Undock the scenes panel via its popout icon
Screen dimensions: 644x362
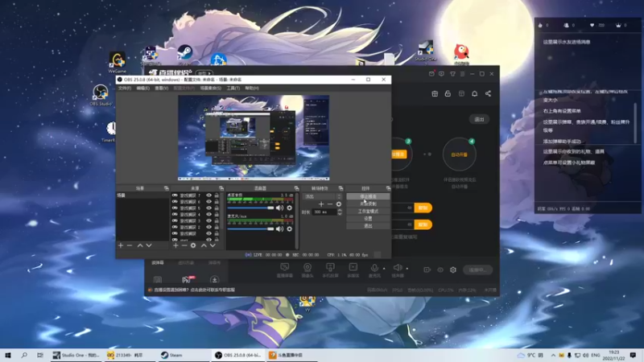coord(167,188)
